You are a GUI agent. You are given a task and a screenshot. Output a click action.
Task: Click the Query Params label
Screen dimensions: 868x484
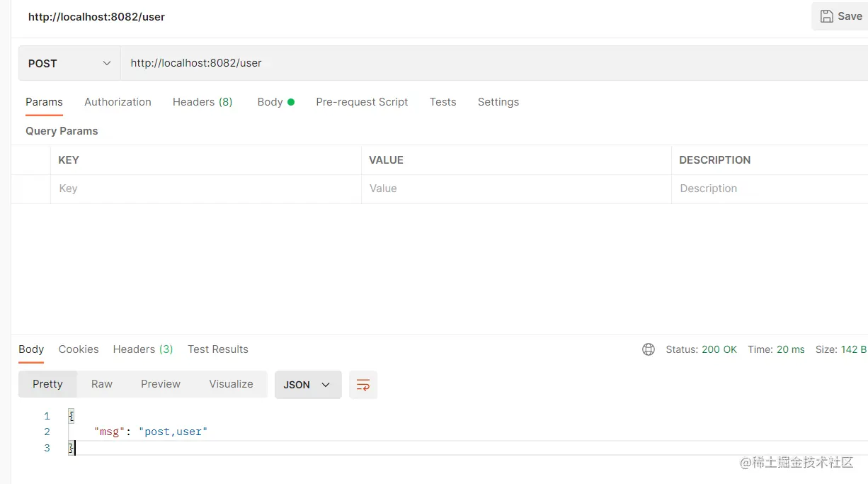point(62,131)
